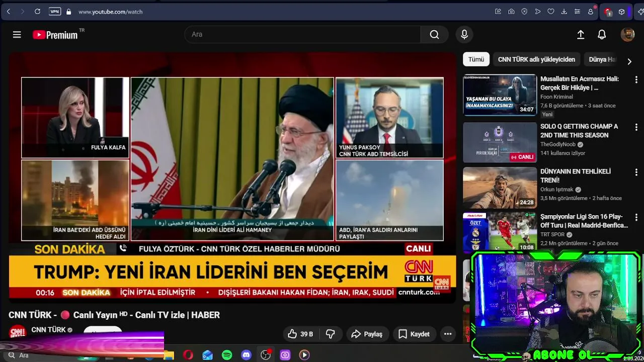
Task: Click the Kaydet save button
Action: click(x=414, y=334)
